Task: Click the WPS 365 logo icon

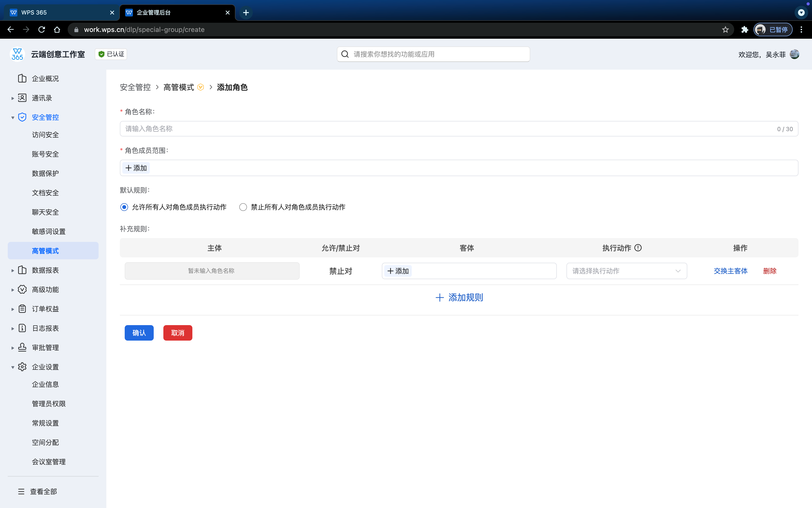Action: point(17,54)
